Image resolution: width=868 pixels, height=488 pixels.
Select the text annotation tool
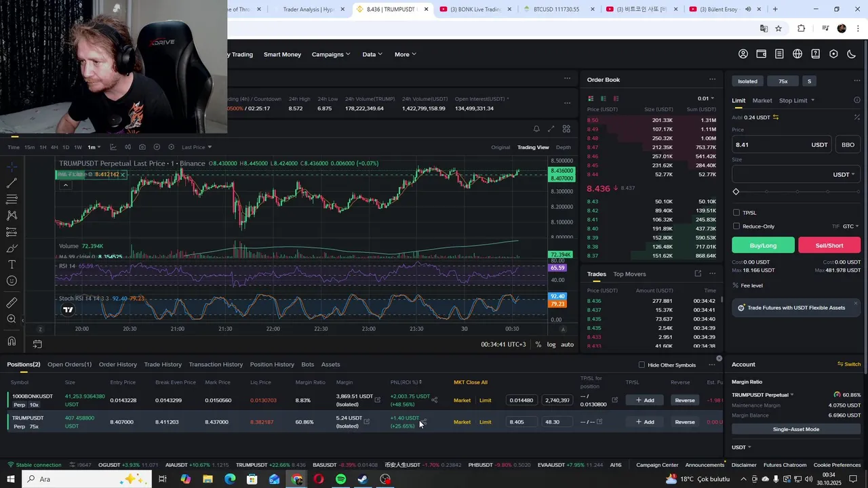click(12, 264)
